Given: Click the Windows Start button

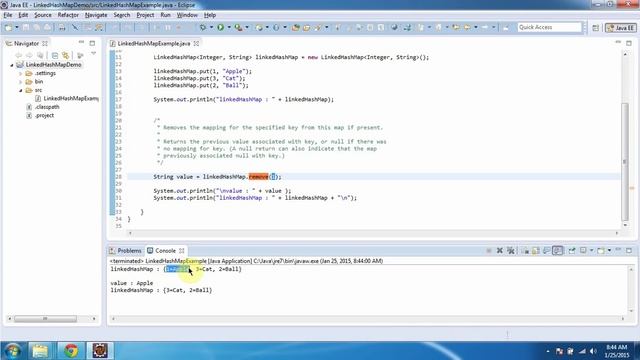Looking at the screenshot, I should tap(12, 351).
